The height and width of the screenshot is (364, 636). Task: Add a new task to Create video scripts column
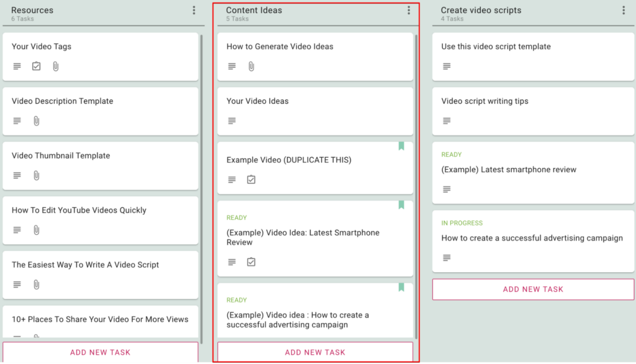point(533,289)
